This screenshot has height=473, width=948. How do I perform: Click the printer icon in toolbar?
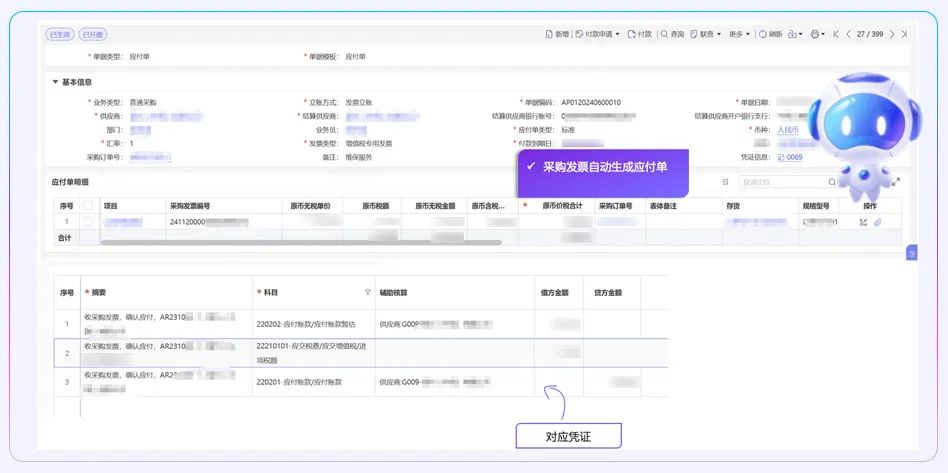coord(815,34)
